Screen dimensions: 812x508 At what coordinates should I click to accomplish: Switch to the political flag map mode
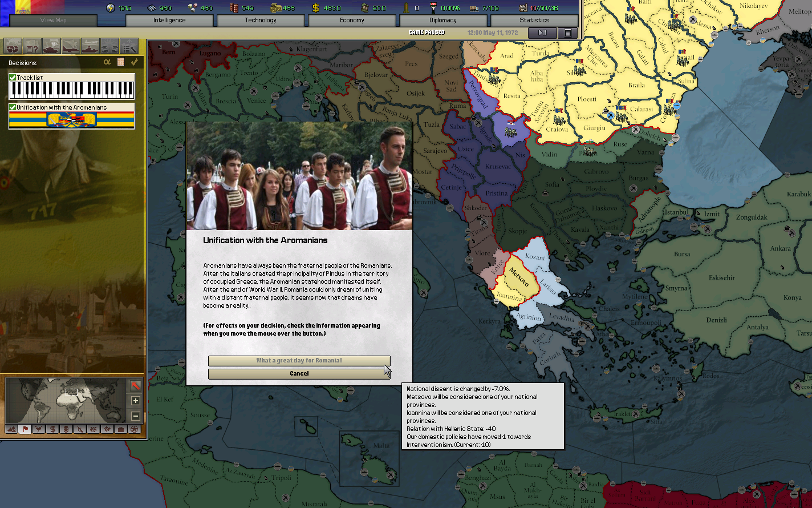[x=25, y=429]
